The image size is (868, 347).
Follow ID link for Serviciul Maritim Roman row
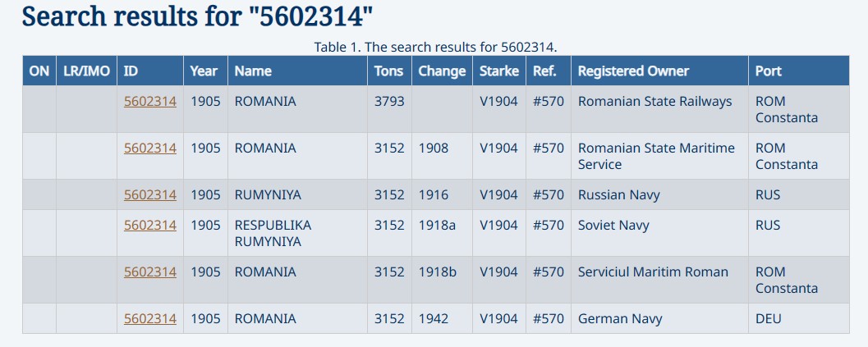coord(149,272)
